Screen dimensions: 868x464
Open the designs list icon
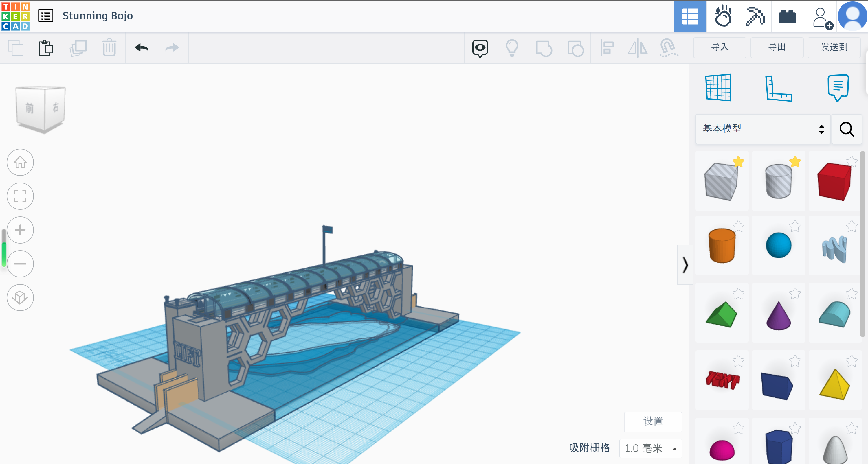pyautogui.click(x=45, y=16)
